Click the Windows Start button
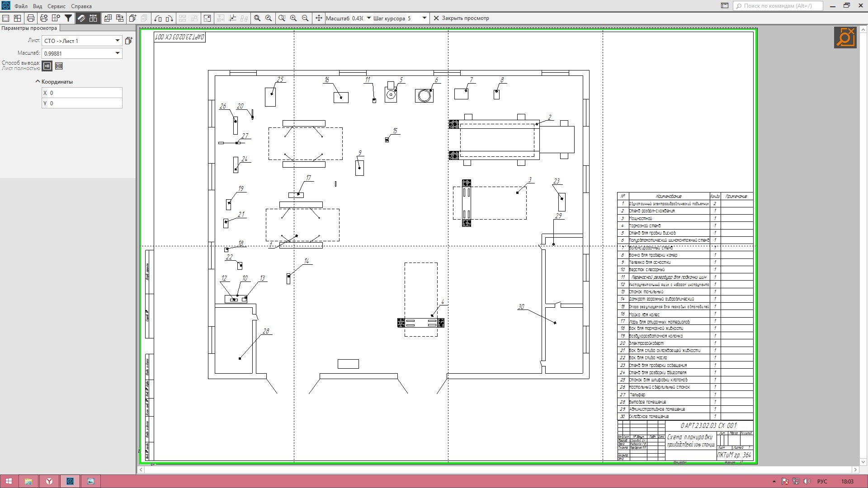This screenshot has width=868, height=488. [x=8, y=481]
